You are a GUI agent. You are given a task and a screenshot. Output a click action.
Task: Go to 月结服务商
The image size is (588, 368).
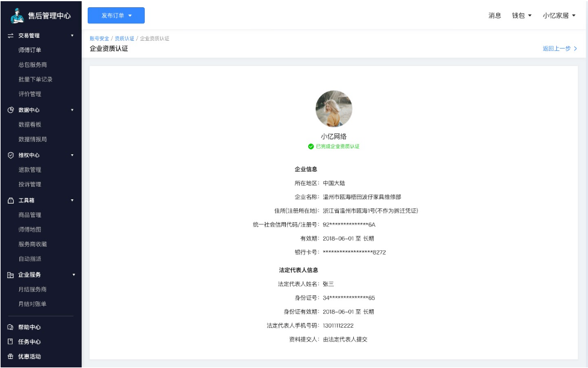32,290
